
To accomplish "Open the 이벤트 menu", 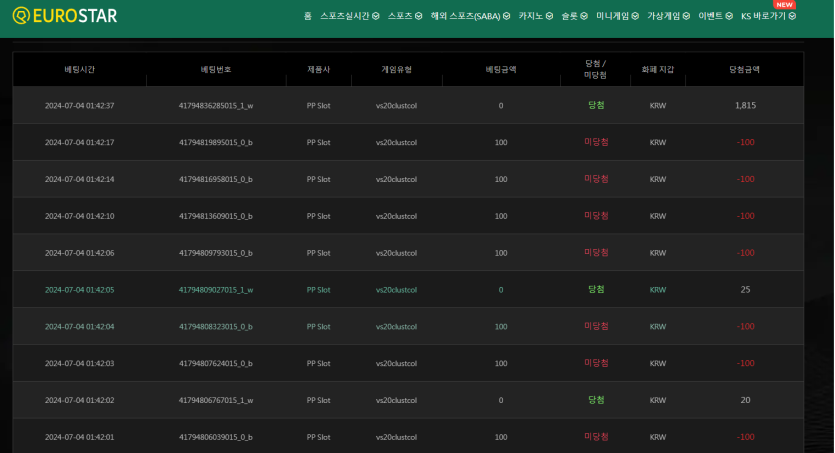I will [x=710, y=16].
